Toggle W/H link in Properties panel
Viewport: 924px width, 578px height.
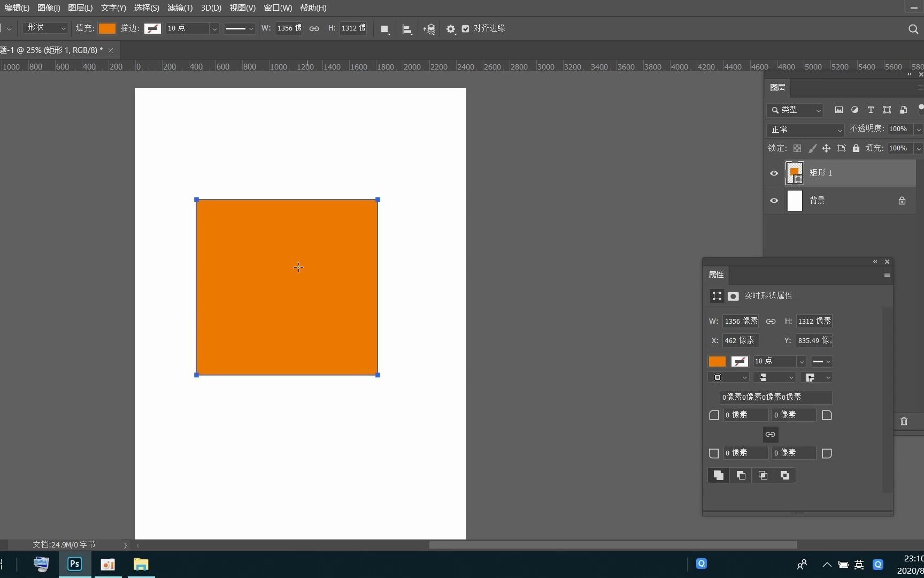point(771,322)
